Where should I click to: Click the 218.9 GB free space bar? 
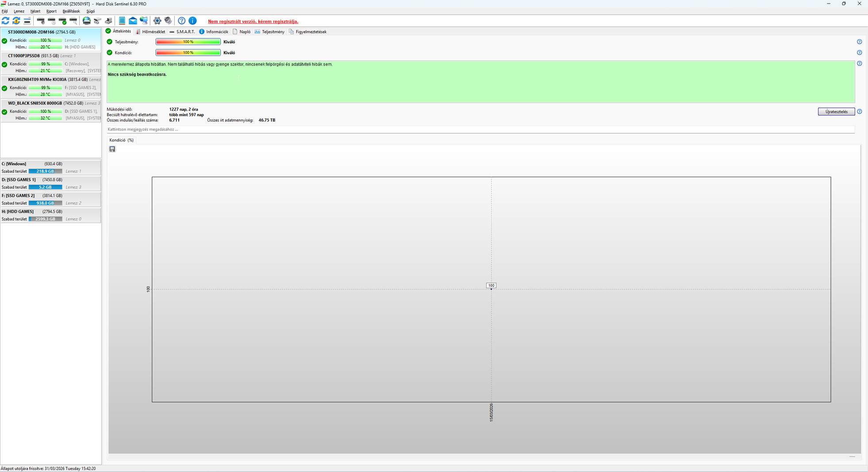[45, 171]
